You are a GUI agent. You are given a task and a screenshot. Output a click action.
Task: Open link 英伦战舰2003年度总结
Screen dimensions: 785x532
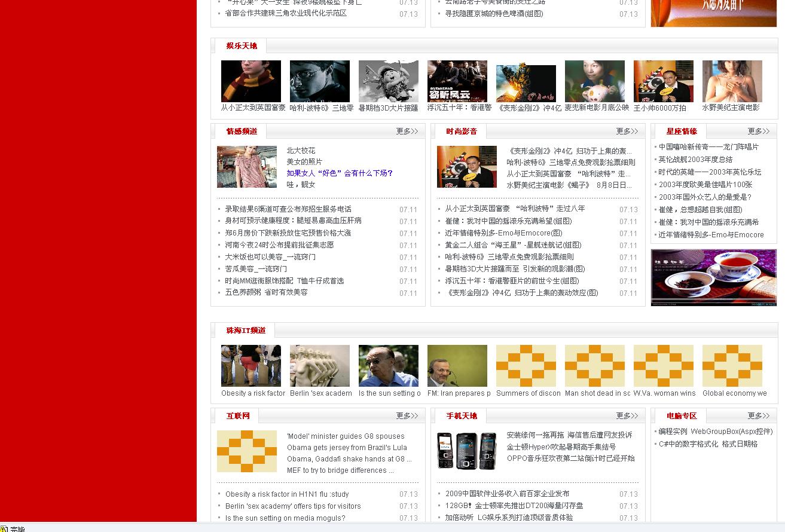click(x=695, y=160)
